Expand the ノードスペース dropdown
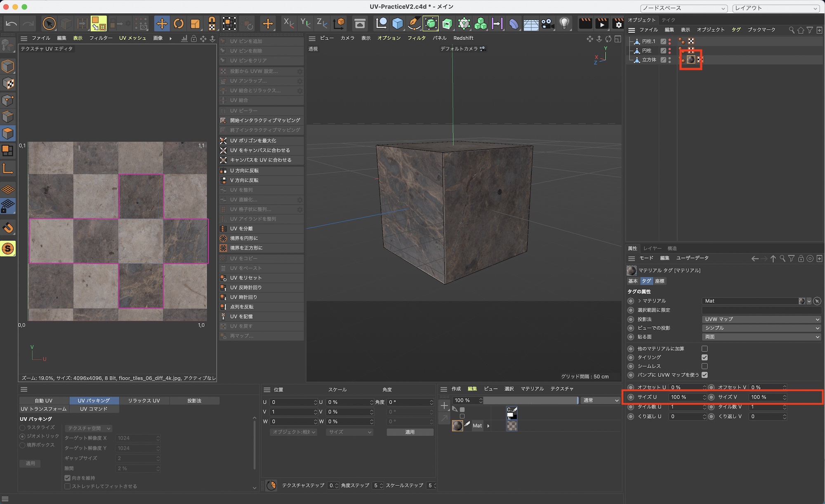825x504 pixels. (x=684, y=8)
